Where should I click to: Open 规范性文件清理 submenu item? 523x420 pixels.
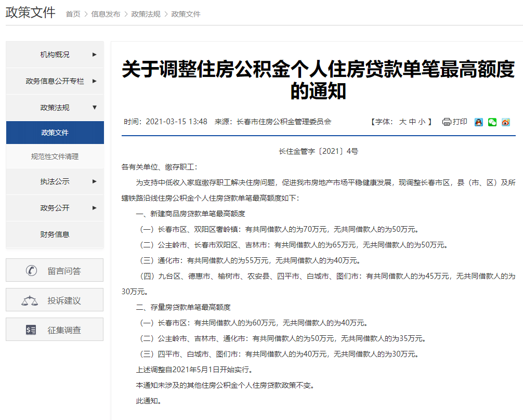pos(55,156)
